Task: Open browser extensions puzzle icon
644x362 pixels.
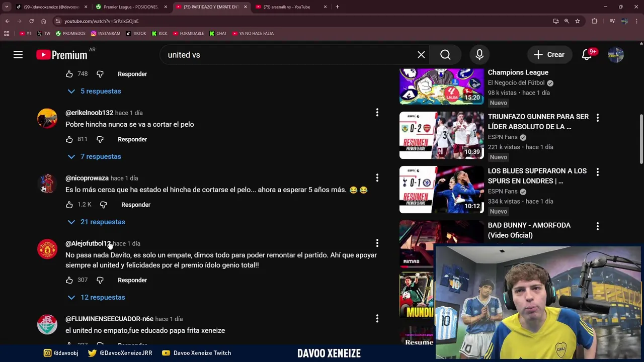Action: pyautogui.click(x=595, y=21)
